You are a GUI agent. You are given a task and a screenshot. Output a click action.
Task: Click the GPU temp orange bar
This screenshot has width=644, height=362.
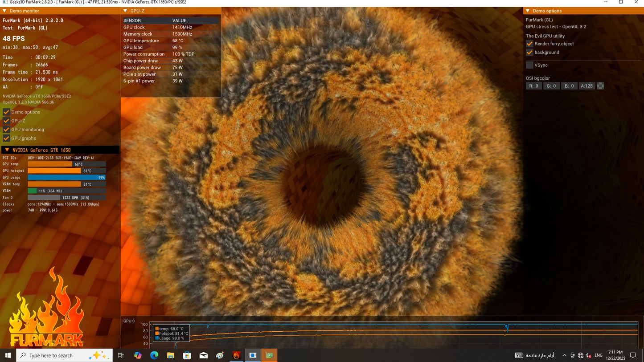point(67,164)
